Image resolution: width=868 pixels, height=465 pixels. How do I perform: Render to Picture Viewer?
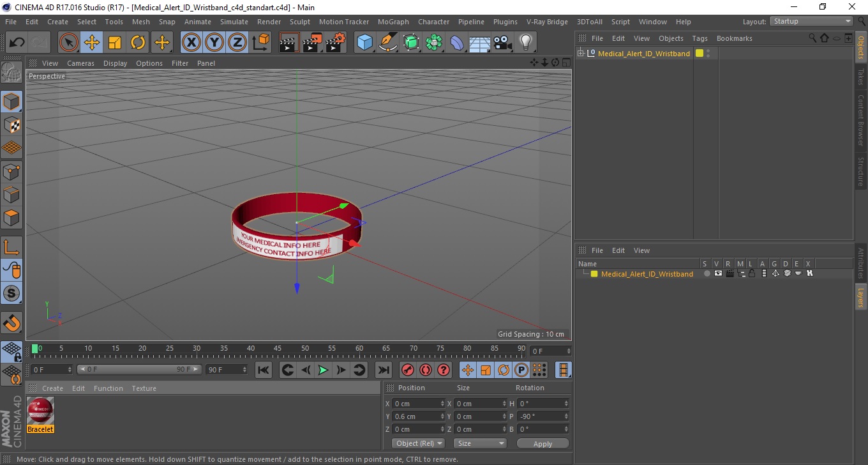click(x=312, y=43)
